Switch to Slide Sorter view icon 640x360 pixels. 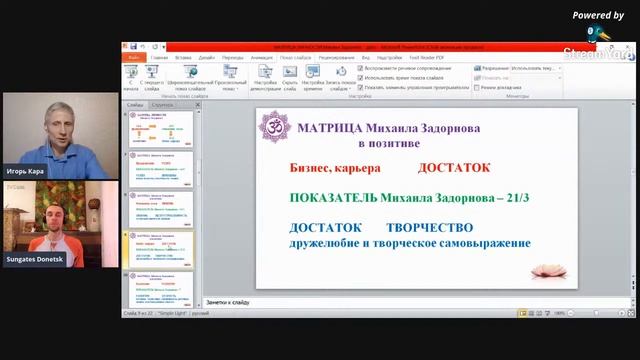tap(531, 313)
